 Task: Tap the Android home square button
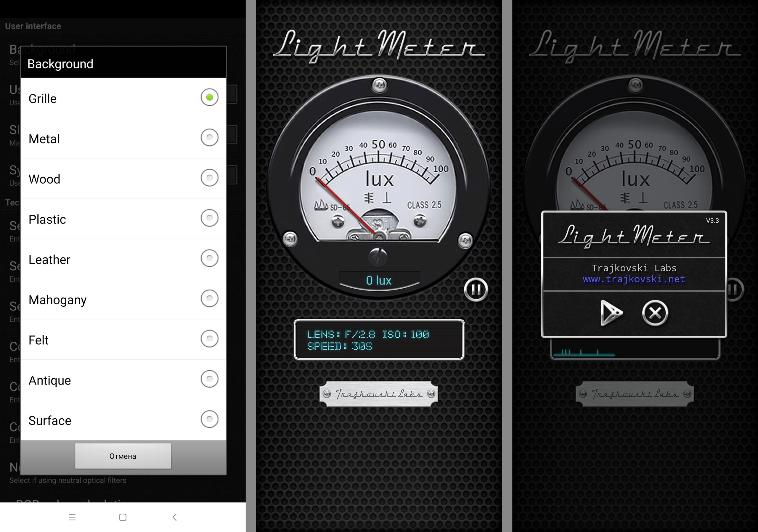pos(123,517)
